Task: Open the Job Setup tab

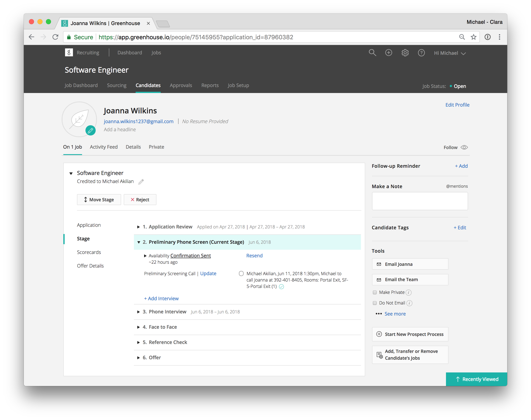Action: click(x=238, y=85)
